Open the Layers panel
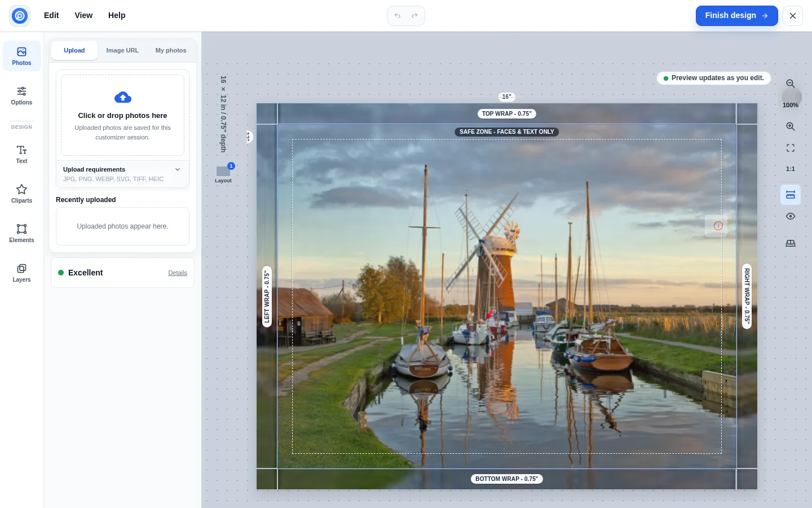The width and height of the screenshot is (812, 508). pyautogui.click(x=21, y=273)
